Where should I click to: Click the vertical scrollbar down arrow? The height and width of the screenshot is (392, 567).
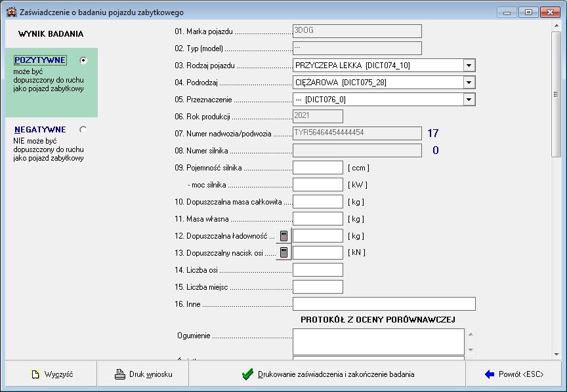pos(556,353)
